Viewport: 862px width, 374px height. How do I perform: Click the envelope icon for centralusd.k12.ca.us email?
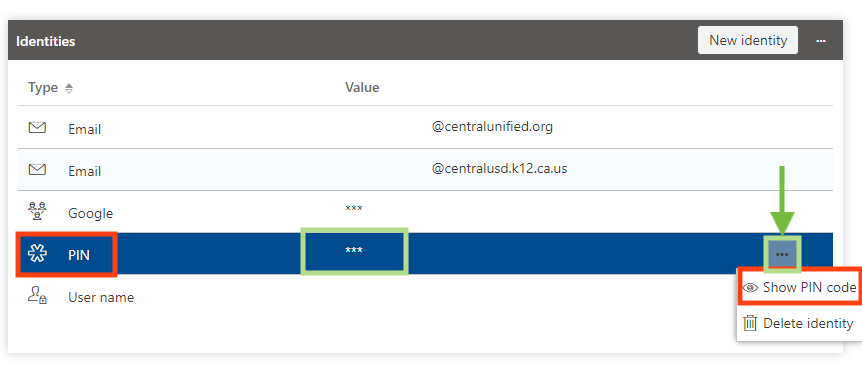coord(37,169)
